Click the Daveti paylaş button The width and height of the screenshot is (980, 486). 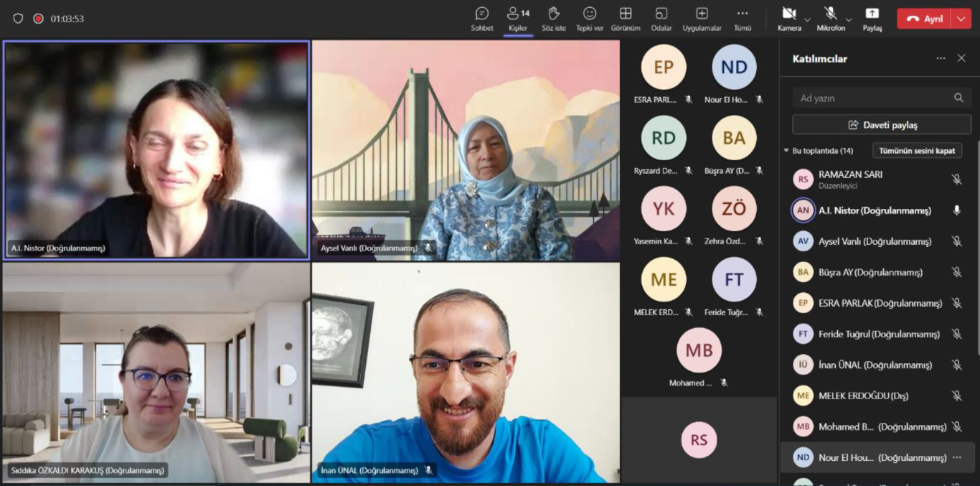point(881,125)
